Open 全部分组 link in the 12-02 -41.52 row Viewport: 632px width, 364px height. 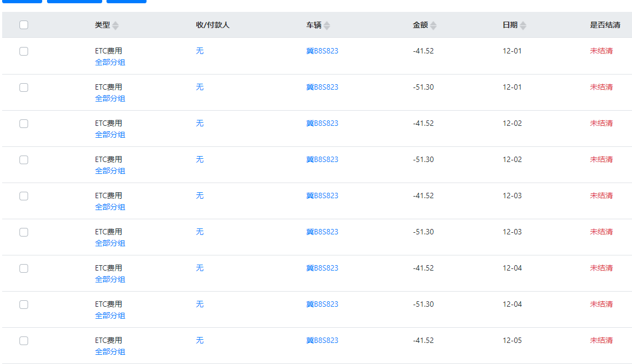(x=110, y=134)
